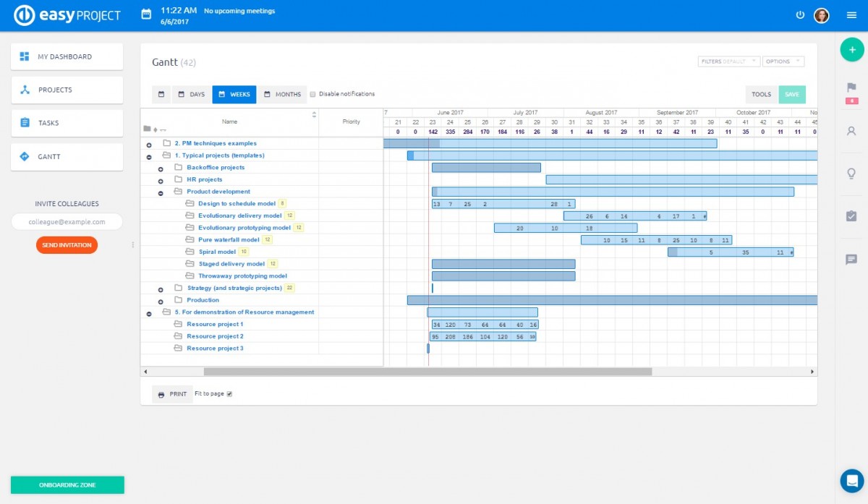Enable the Disable notifications checkbox
Image resolution: width=868 pixels, height=504 pixels.
tap(313, 93)
